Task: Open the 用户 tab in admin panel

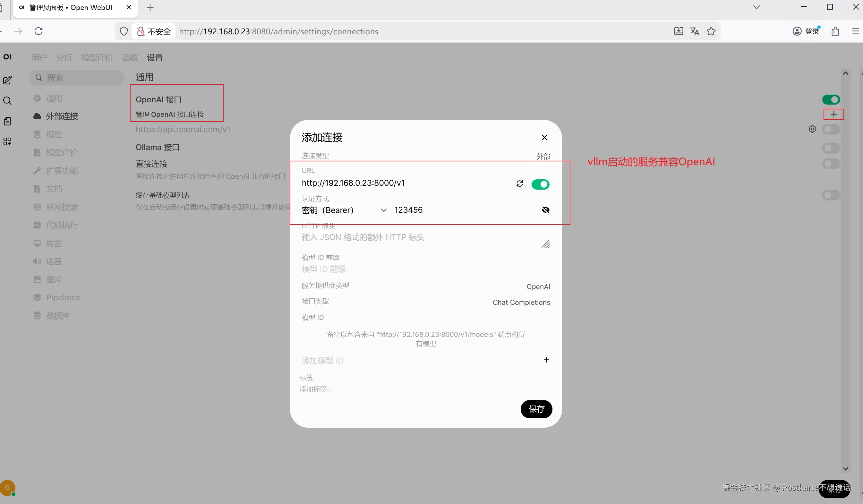Action: [x=39, y=57]
